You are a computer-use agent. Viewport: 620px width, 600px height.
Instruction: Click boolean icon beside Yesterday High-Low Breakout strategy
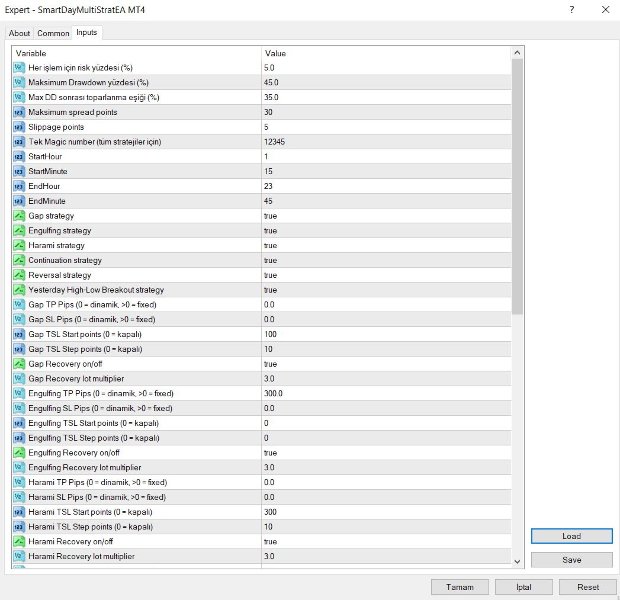[x=19, y=290]
